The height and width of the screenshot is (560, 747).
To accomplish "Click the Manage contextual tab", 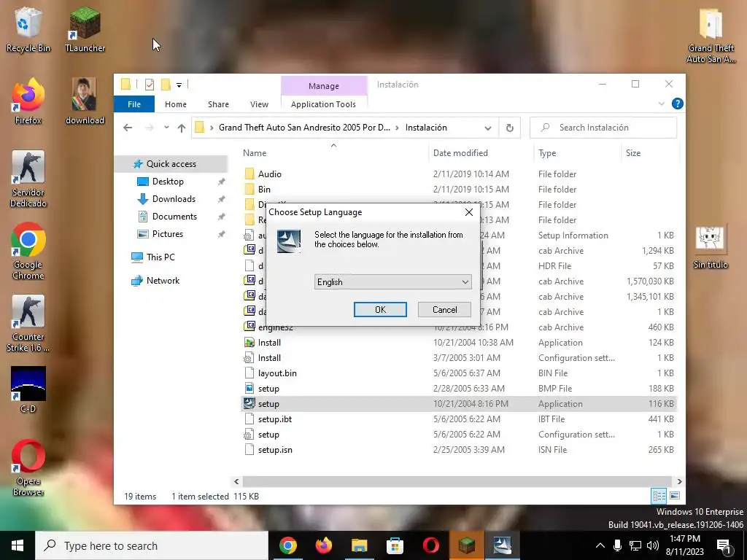I will click(324, 86).
